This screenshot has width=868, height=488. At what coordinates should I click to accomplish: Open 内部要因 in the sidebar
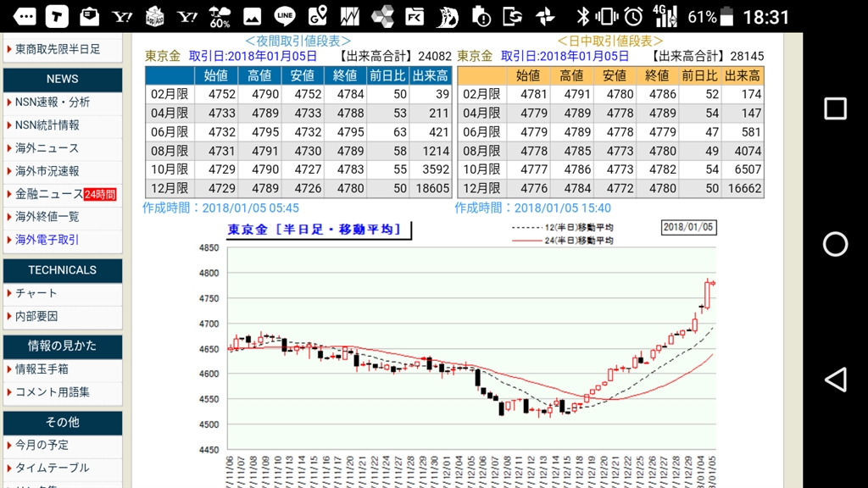click(x=36, y=316)
